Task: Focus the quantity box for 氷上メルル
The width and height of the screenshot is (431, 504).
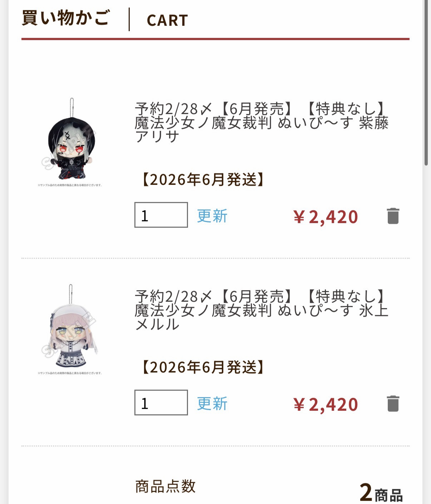Action: tap(161, 402)
